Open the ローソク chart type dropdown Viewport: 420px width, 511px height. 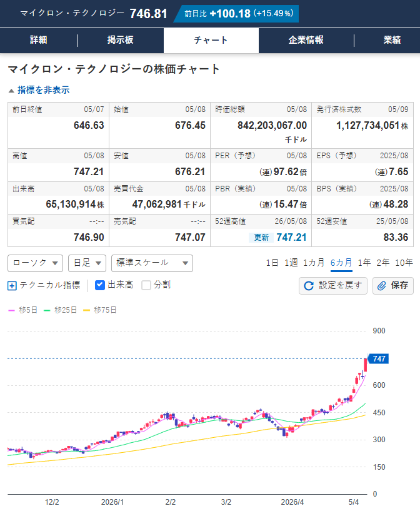coord(35,263)
